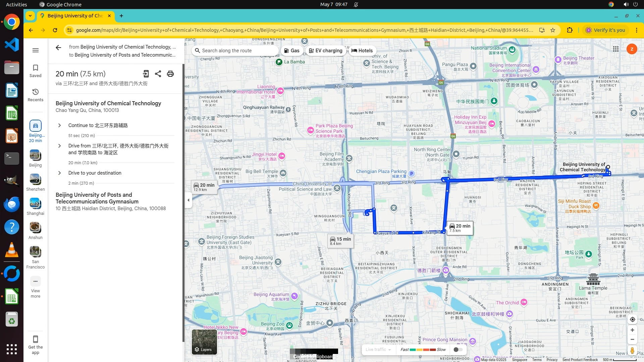644x362 pixels.
Task: Expand the Continue to 北三环东路辅路 step
Action: [60, 125]
